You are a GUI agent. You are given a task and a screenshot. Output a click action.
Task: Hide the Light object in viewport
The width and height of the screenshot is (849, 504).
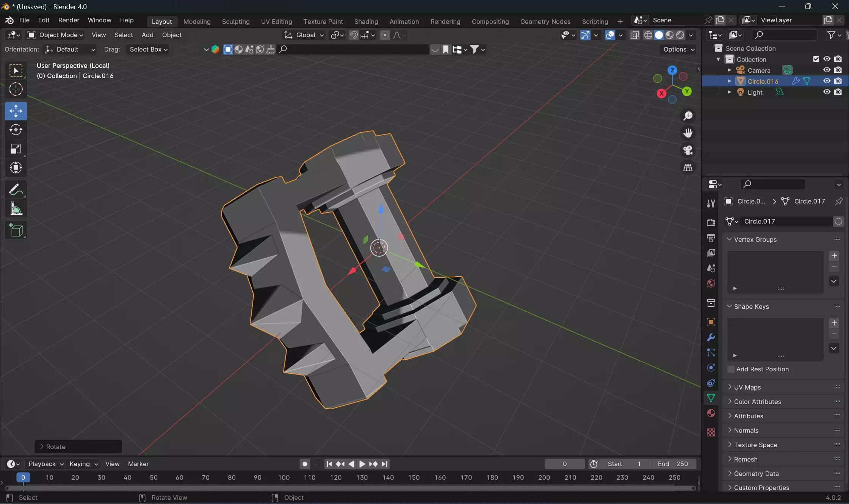827,92
